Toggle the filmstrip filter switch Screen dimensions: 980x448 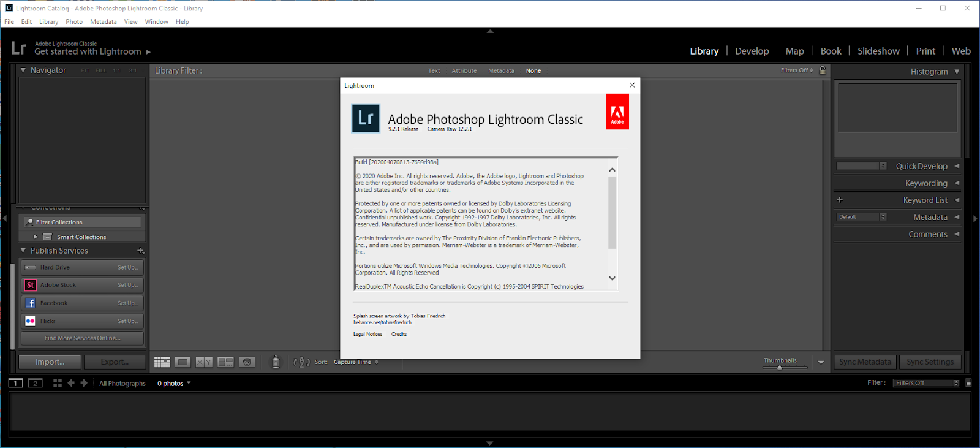968,383
